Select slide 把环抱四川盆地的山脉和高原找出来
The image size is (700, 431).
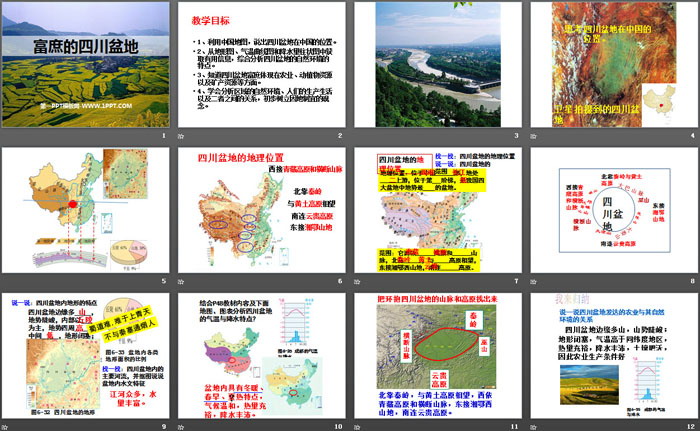click(x=438, y=356)
